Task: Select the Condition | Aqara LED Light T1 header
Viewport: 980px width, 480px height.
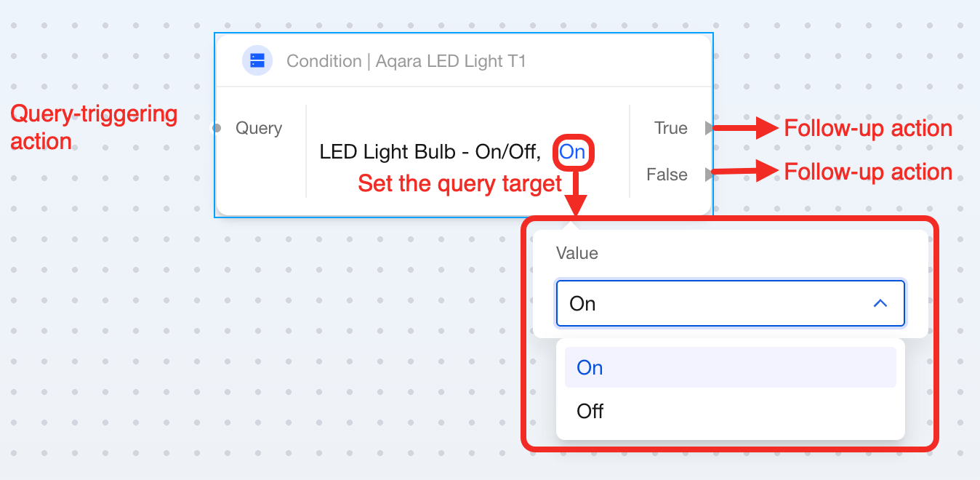Action: click(406, 61)
